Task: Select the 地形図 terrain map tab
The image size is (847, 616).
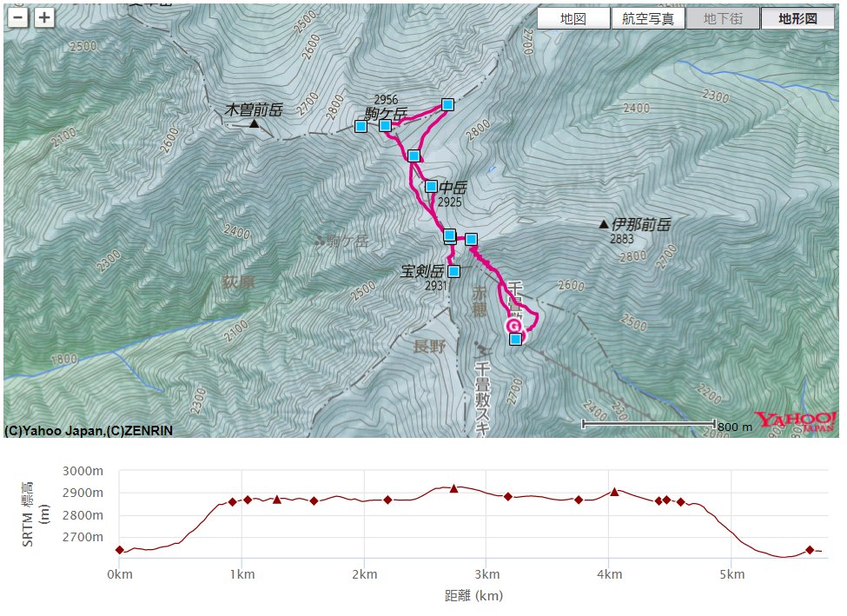Action: coord(797,18)
